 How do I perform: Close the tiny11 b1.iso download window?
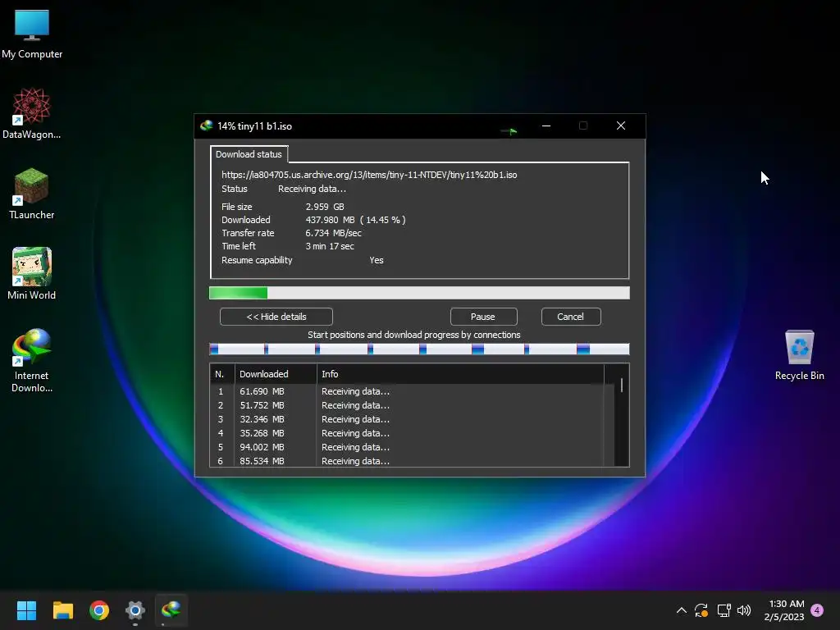pyautogui.click(x=621, y=126)
